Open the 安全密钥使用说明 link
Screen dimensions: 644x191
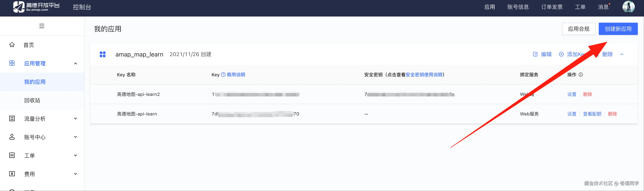[x=424, y=75]
